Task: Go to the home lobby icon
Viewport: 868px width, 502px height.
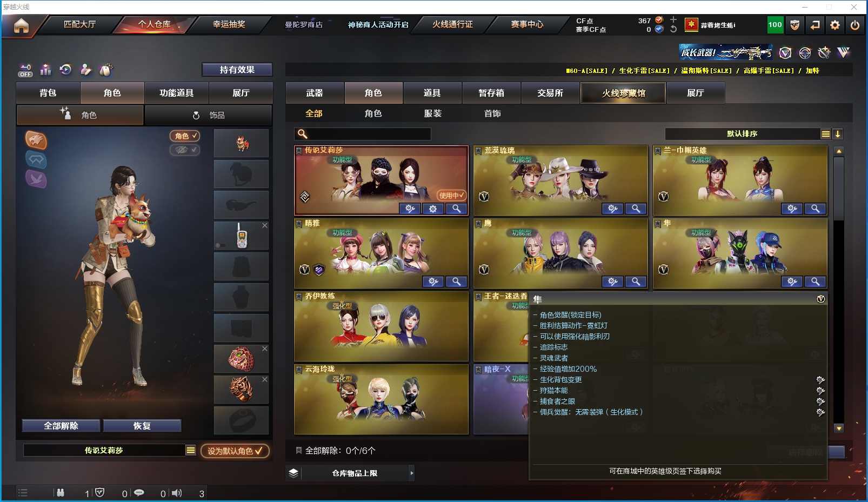Action: point(21,25)
